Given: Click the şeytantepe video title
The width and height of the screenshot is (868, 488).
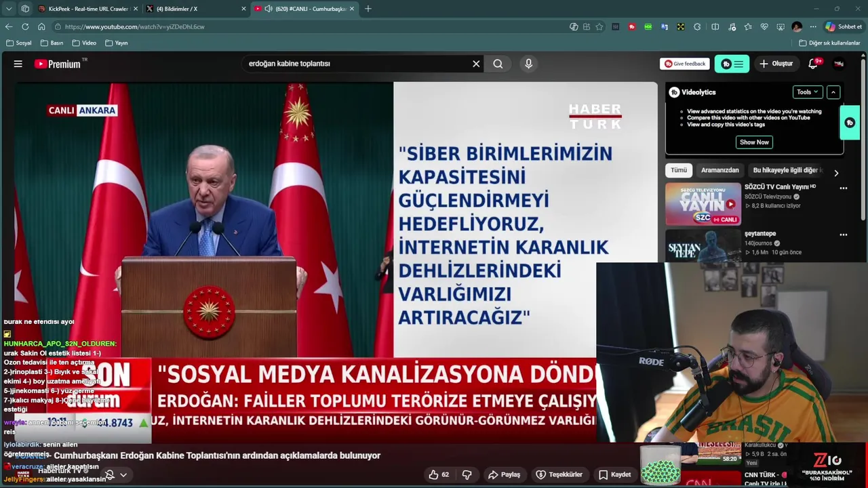Looking at the screenshot, I should pyautogui.click(x=760, y=233).
